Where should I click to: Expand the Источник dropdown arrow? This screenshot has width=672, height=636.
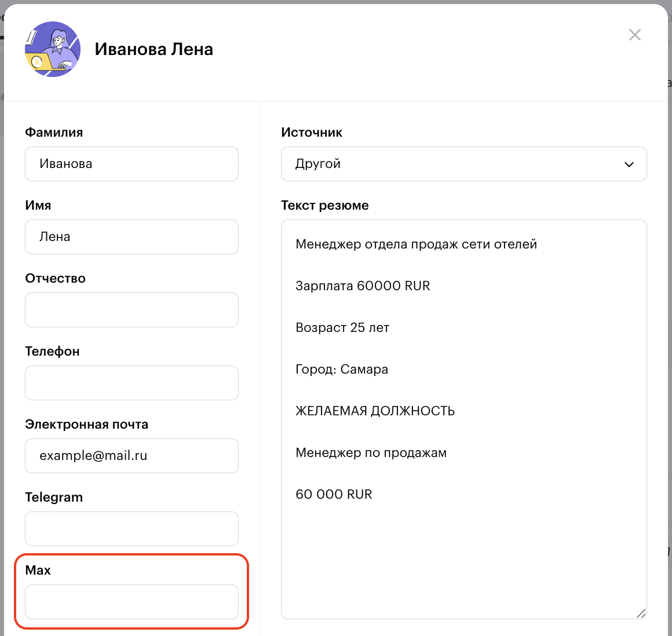[629, 165]
